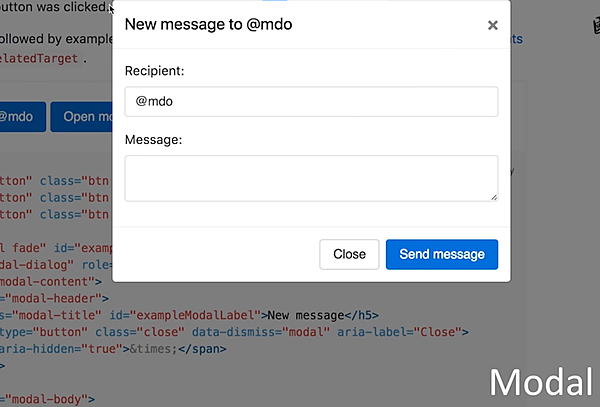Click the 'Modal' caption text overlay

click(x=541, y=381)
